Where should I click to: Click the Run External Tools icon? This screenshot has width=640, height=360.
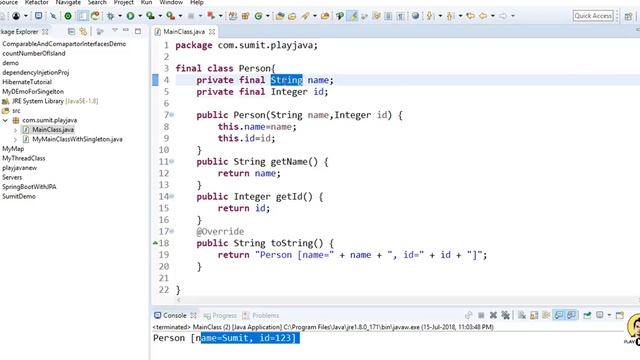(x=171, y=16)
